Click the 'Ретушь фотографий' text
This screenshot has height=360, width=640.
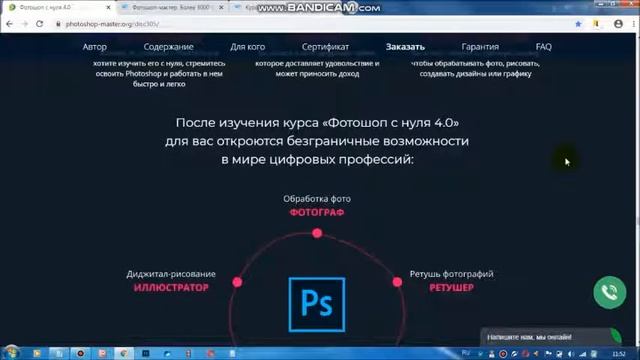click(x=451, y=274)
